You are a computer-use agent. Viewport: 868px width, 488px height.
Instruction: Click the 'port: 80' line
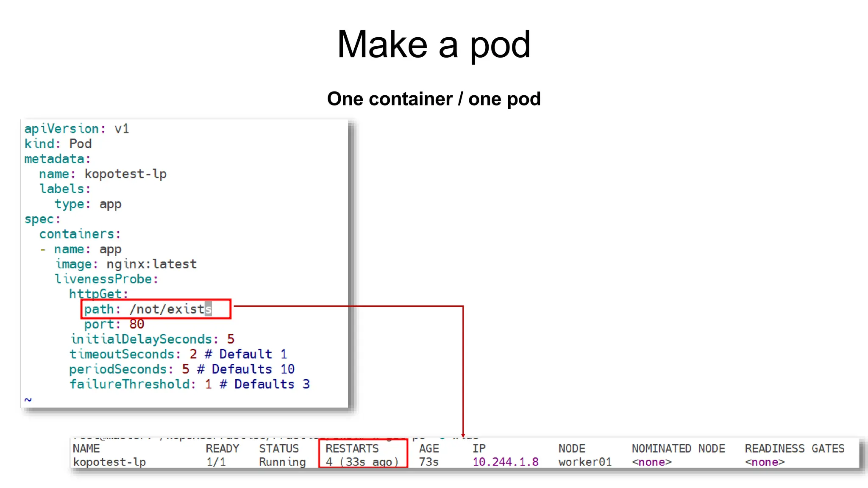click(x=114, y=324)
